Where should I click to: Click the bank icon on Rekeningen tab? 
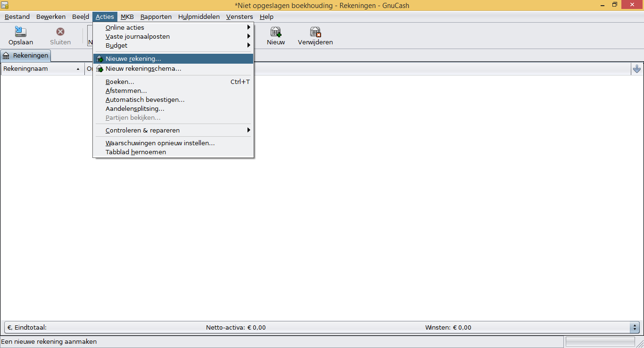(6, 56)
